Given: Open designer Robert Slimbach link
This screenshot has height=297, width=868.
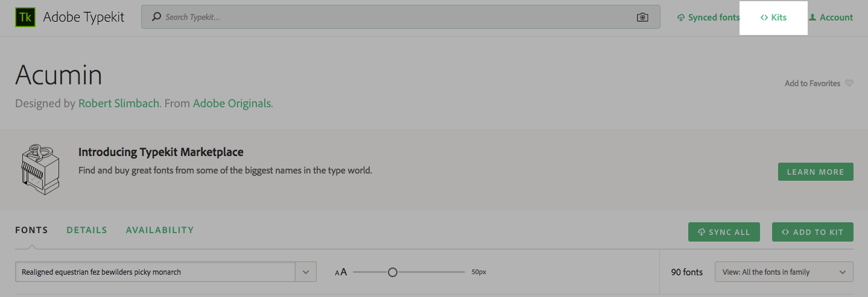Looking at the screenshot, I should pos(118,104).
